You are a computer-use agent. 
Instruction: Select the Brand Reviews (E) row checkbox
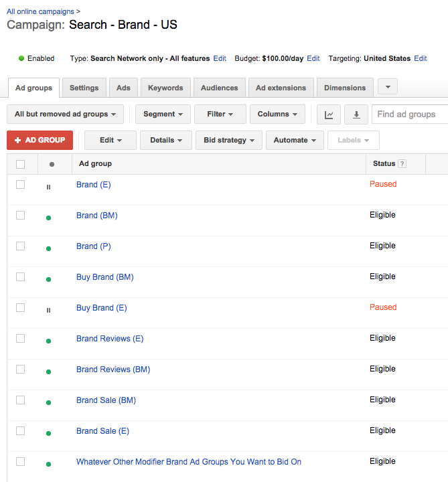coord(20,338)
